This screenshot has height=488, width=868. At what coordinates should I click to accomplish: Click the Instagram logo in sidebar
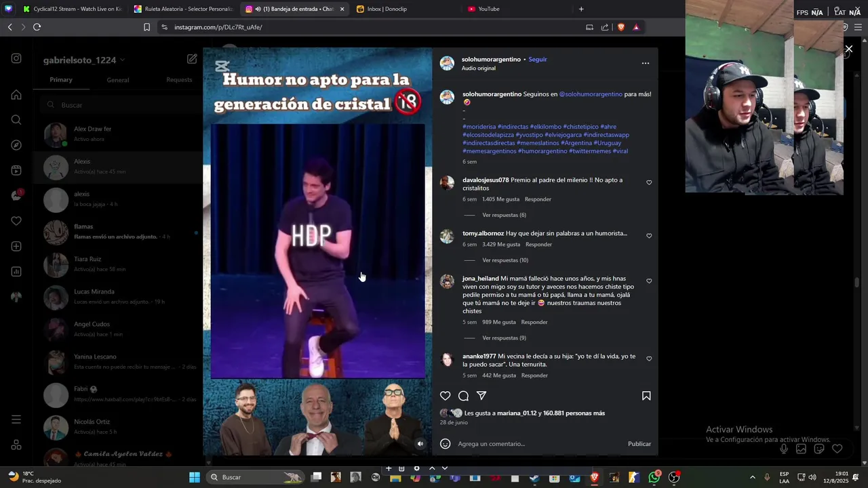[16, 58]
